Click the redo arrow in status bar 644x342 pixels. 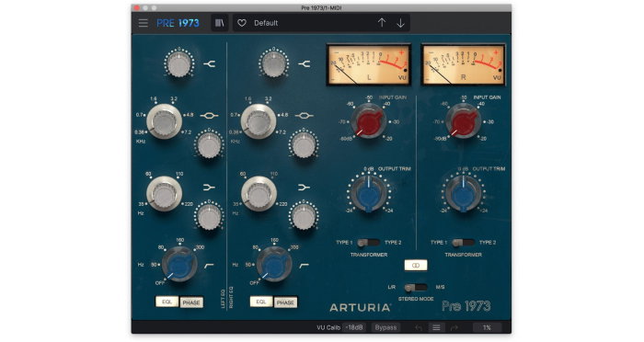coord(454,327)
